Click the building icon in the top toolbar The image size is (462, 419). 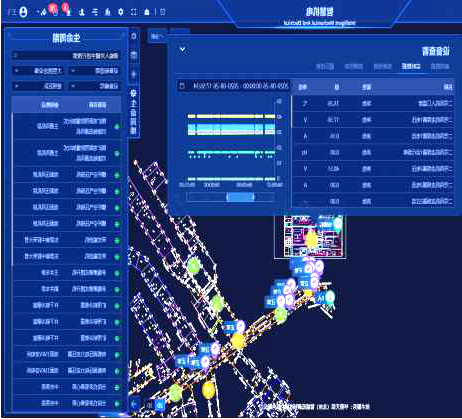tap(108, 12)
